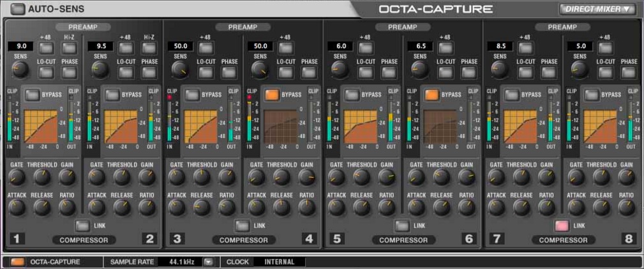Open the sample rate dropdown arrow
The height and width of the screenshot is (269, 644).
click(x=209, y=261)
